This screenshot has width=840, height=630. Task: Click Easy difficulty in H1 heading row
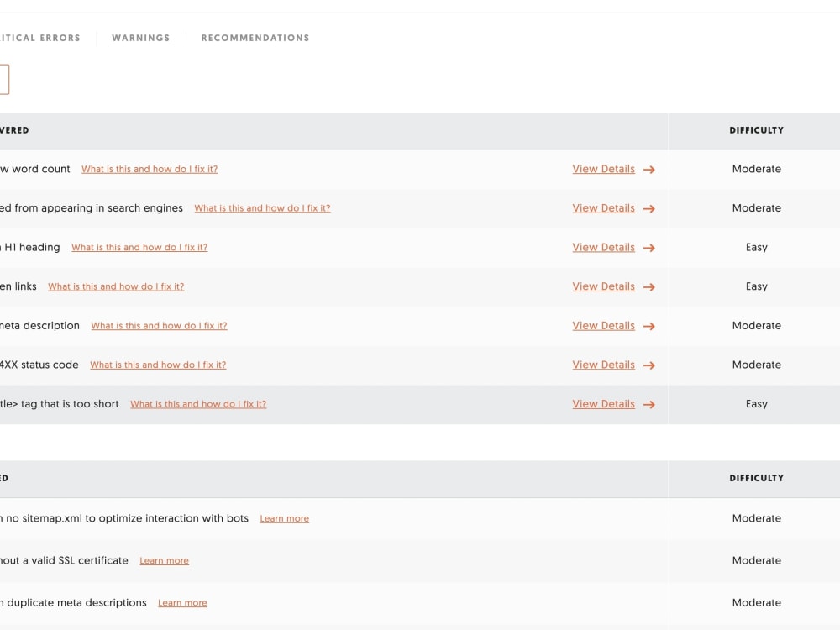757,247
